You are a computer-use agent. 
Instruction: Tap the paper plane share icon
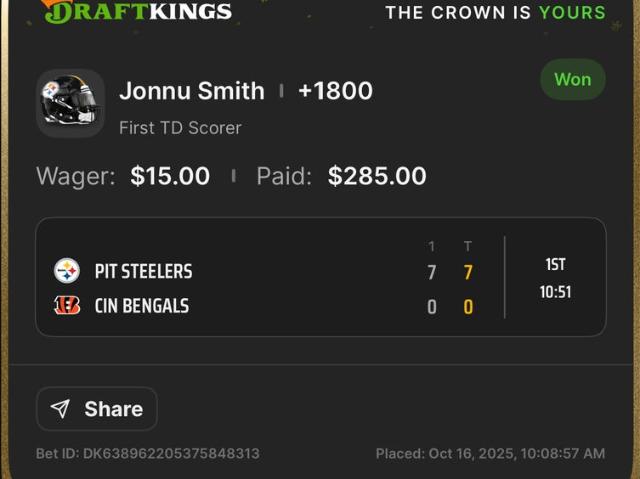(61, 409)
